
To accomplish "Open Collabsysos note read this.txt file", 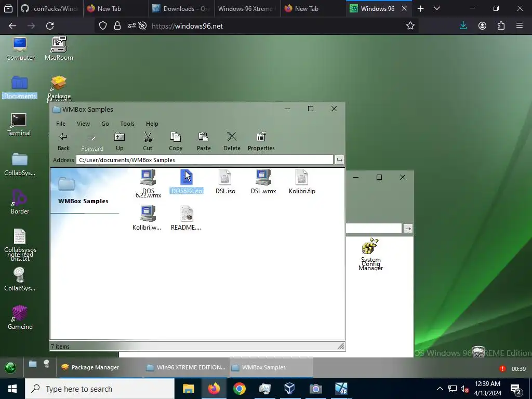I will click(x=20, y=245).
